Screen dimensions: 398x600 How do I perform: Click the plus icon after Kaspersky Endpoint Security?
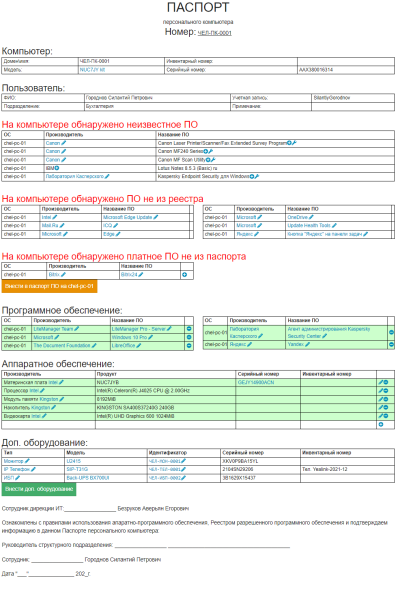252,176
